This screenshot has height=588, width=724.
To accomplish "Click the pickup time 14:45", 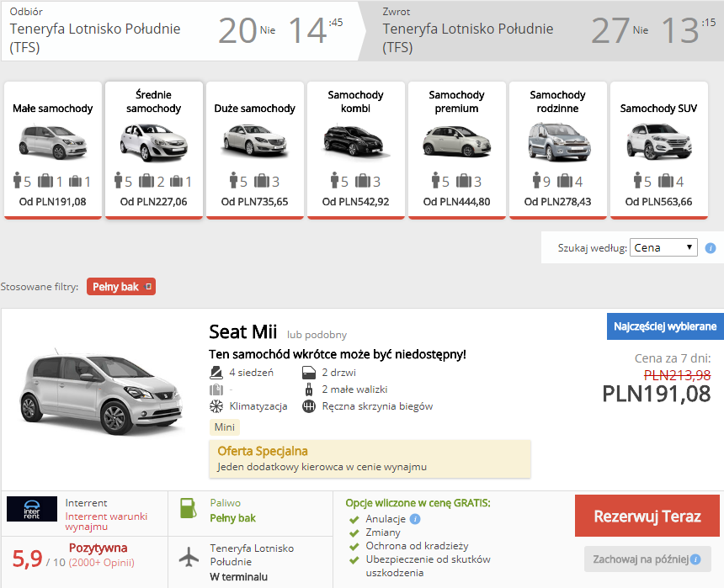I will pyautogui.click(x=316, y=31).
